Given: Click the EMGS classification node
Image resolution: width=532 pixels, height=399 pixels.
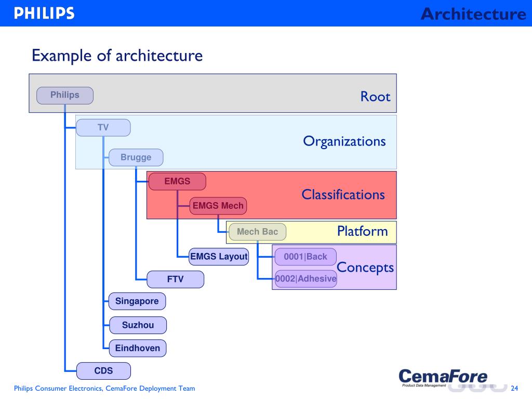Looking at the screenshot, I should tap(177, 181).
